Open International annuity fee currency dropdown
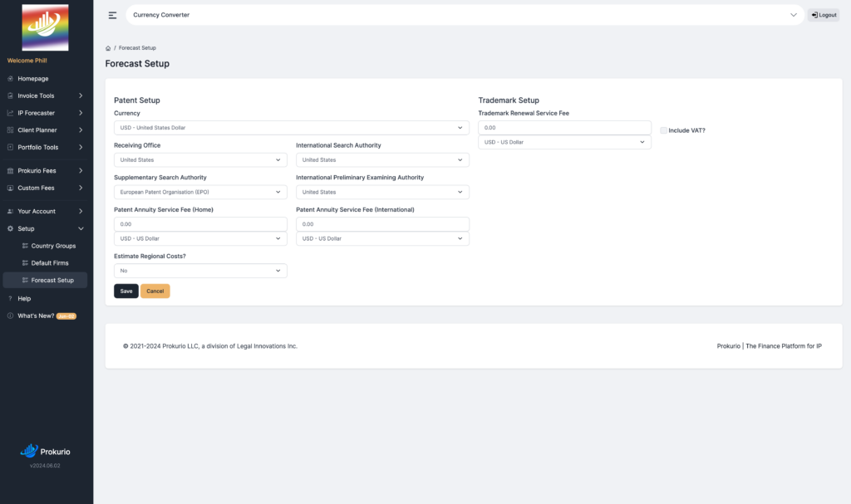The height and width of the screenshot is (504, 851). coord(382,238)
